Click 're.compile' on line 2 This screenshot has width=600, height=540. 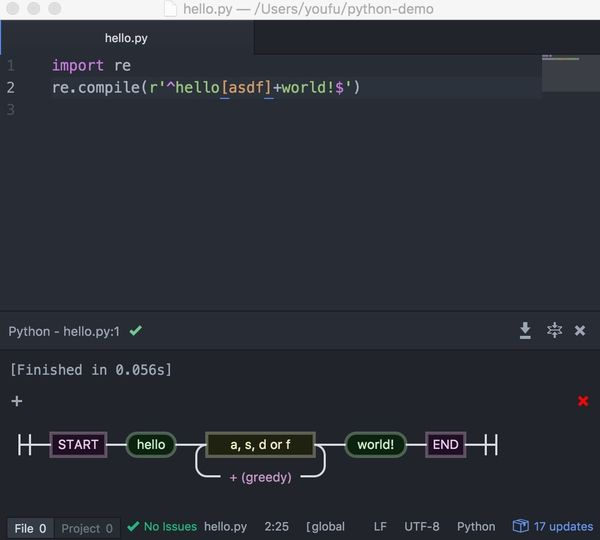pos(96,88)
